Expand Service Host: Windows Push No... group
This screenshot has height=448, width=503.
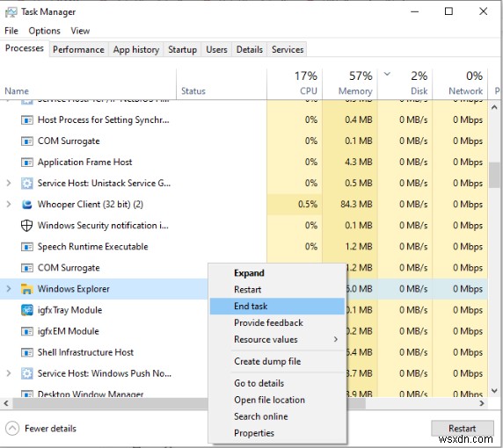9,373
